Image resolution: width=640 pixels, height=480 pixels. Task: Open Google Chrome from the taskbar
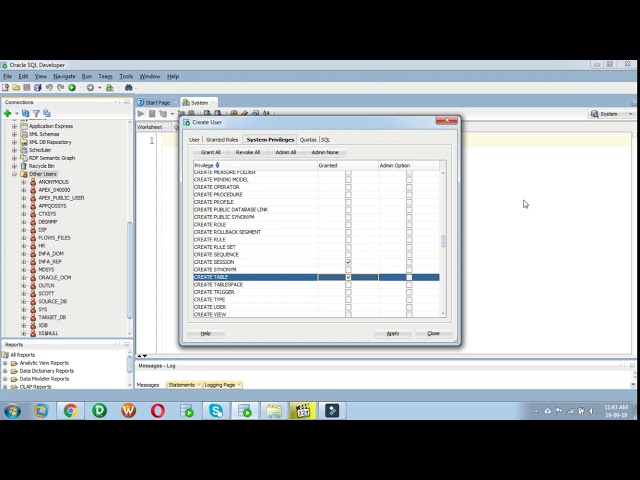(x=70, y=411)
